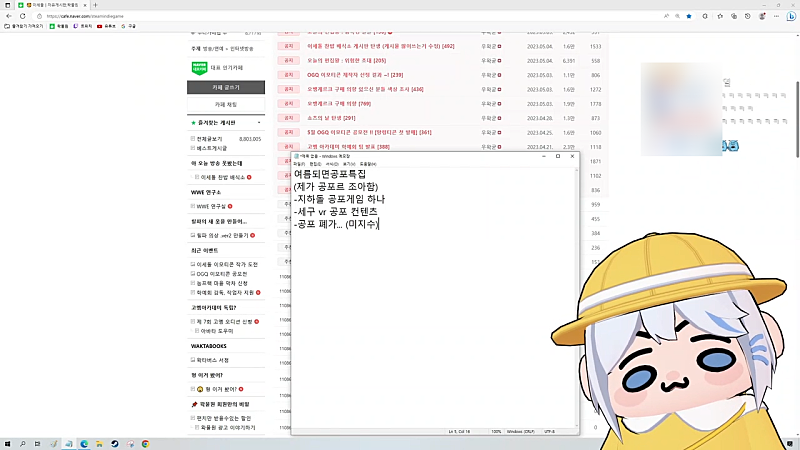Click the 카페 글쓰기 button
This screenshot has width=800, height=450.
coord(226,87)
